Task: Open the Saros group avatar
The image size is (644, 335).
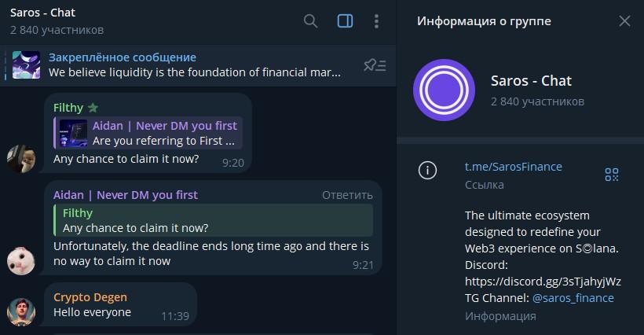Action: pos(444,90)
